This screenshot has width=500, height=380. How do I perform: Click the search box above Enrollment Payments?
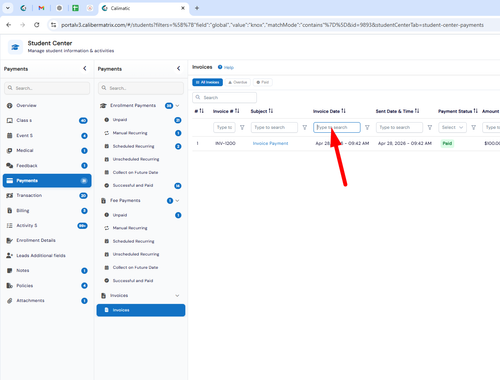[x=141, y=88]
